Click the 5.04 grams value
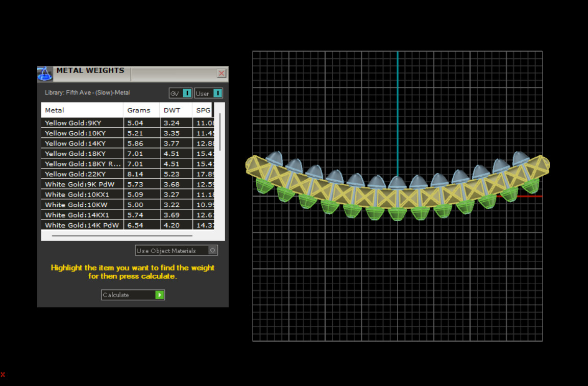This screenshot has height=386, width=588. click(135, 123)
